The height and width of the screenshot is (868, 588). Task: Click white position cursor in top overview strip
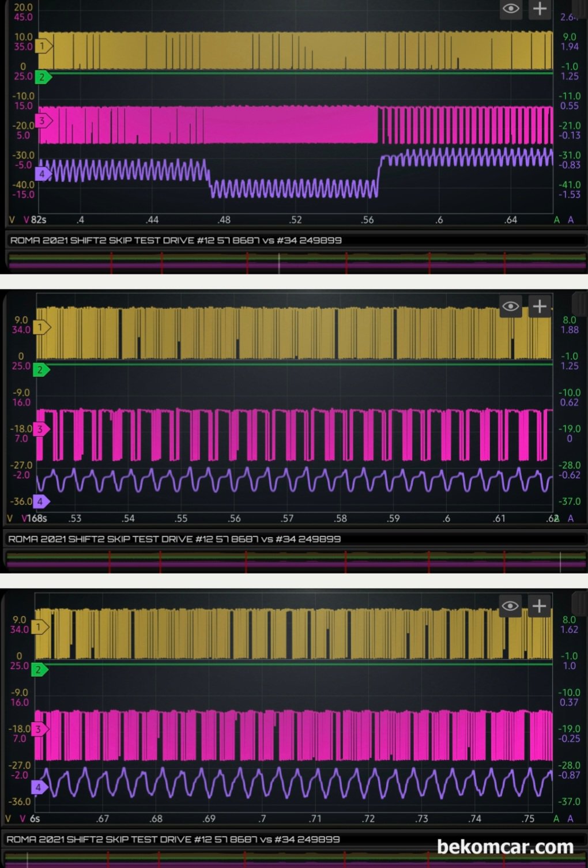click(279, 263)
